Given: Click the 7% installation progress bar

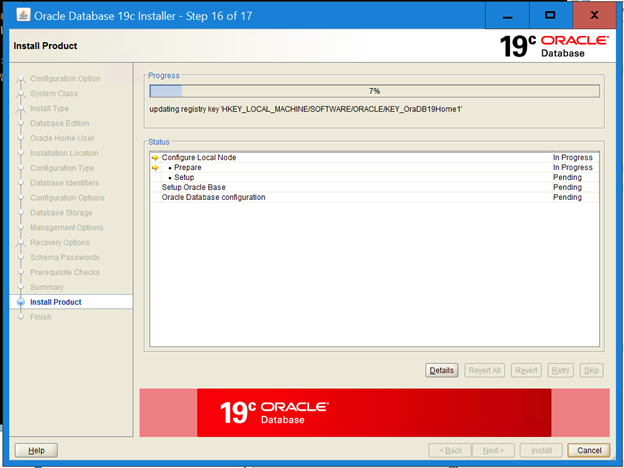Looking at the screenshot, I should tap(374, 91).
